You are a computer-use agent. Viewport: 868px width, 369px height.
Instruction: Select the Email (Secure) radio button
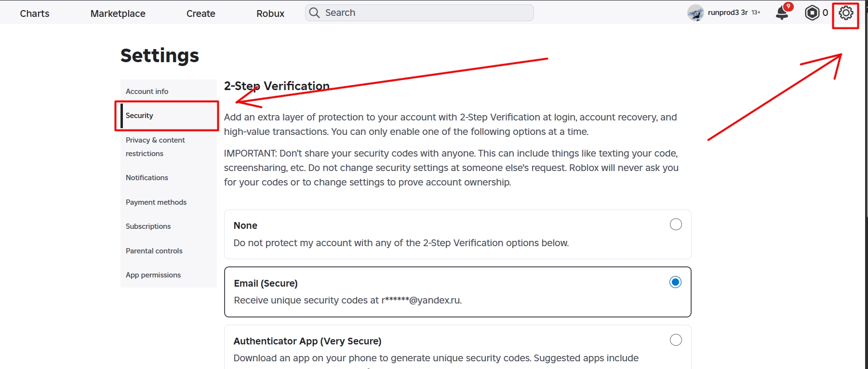(675, 282)
